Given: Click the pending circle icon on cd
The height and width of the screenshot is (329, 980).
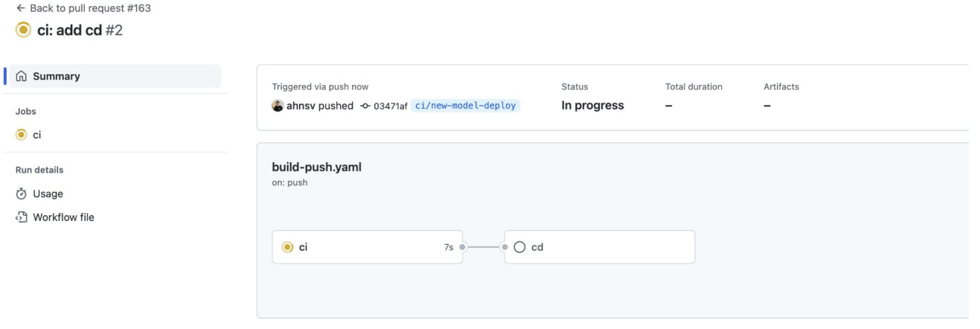Looking at the screenshot, I should [520, 246].
